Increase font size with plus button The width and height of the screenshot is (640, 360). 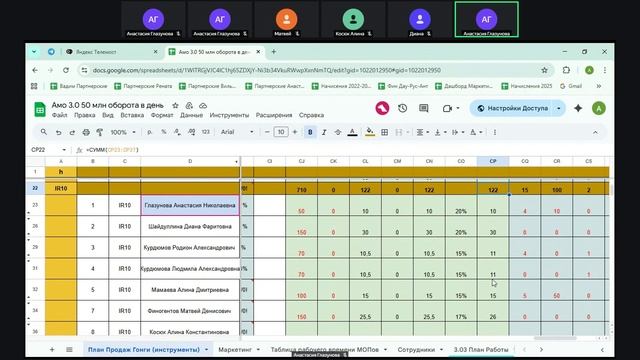click(x=295, y=132)
